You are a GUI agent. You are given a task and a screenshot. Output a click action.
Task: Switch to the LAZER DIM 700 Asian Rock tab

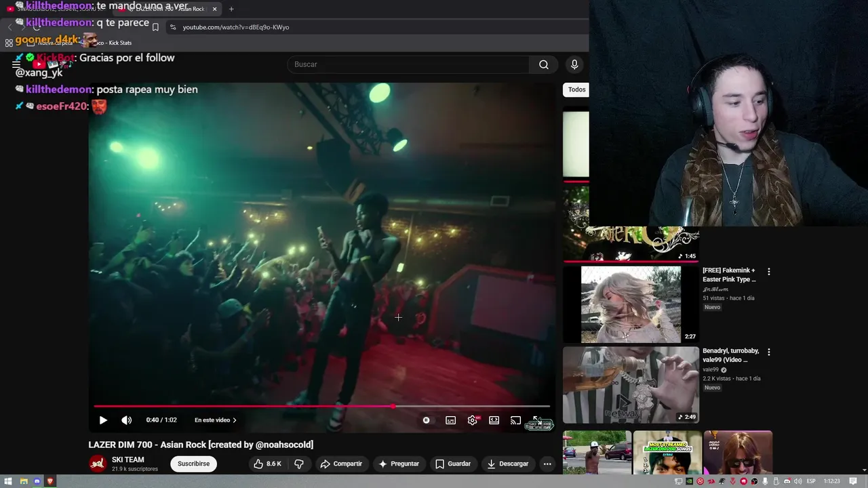coord(166,9)
